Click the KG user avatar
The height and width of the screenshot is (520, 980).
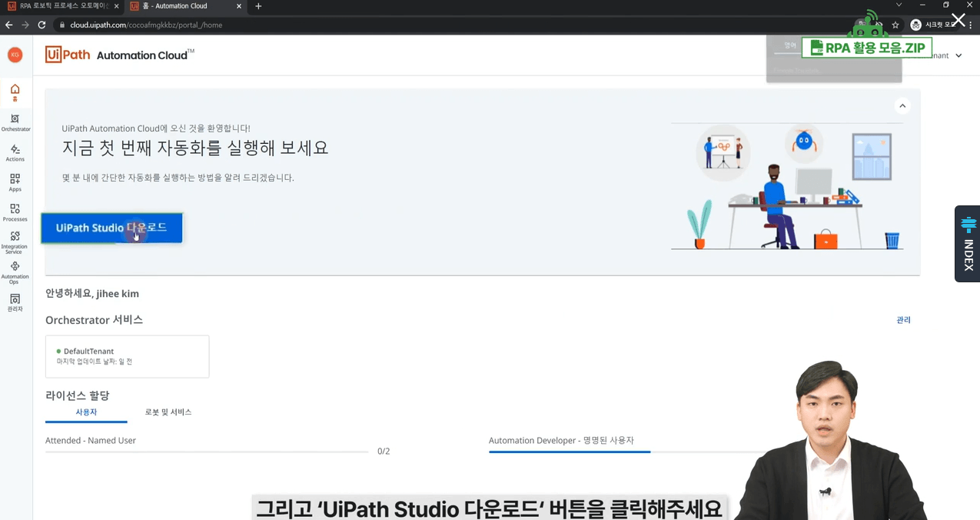click(x=15, y=55)
